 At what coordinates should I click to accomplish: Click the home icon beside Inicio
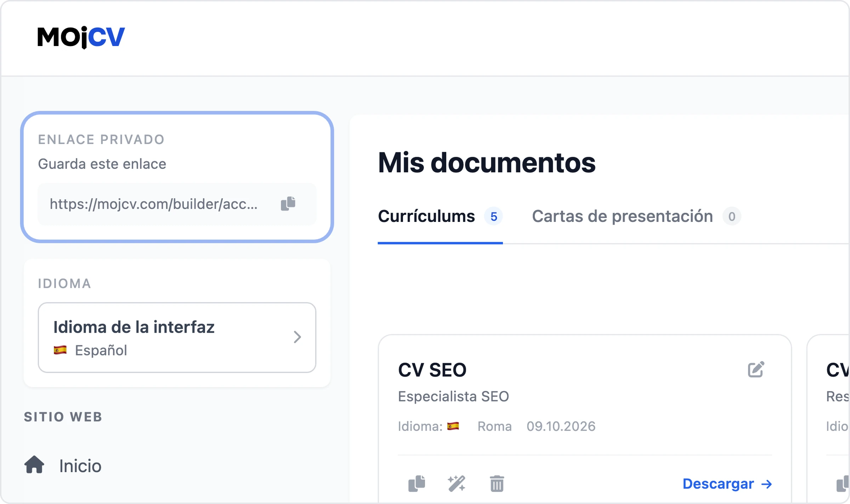(34, 464)
